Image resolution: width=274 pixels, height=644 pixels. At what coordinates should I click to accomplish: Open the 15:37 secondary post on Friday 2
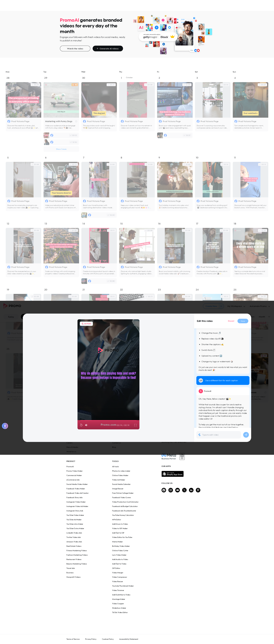(175, 135)
